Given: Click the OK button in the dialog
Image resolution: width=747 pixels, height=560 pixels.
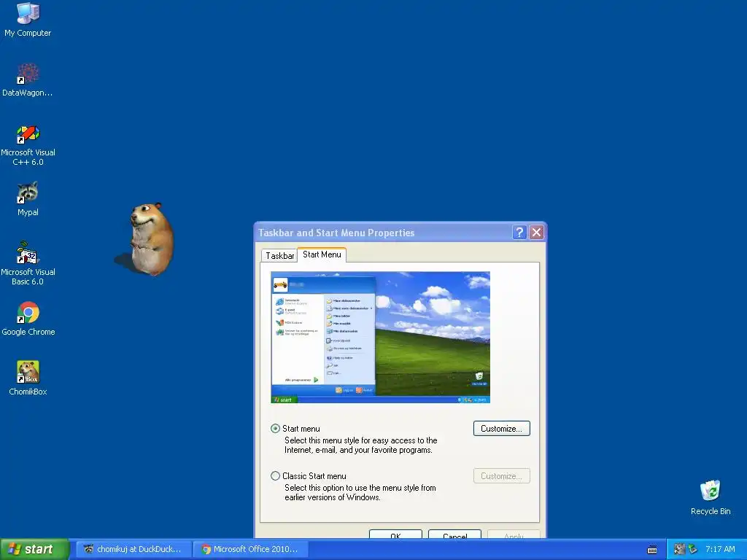Looking at the screenshot, I should 395,534.
